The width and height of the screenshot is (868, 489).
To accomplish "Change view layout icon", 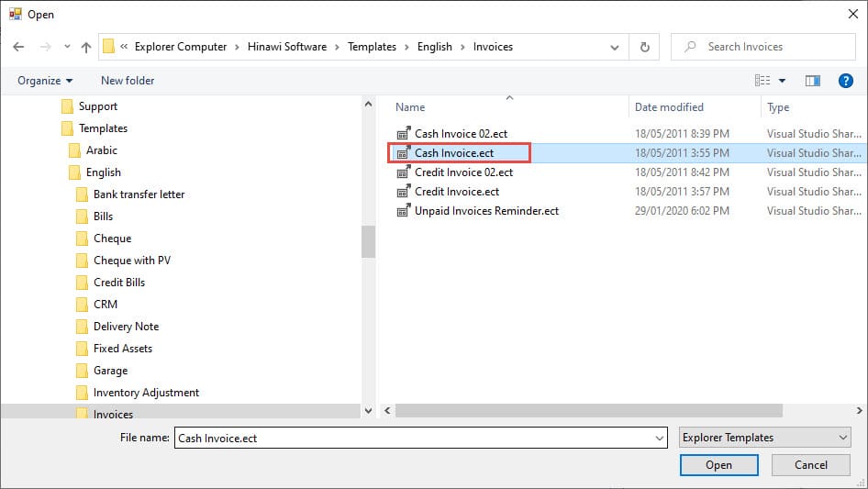I will click(762, 81).
